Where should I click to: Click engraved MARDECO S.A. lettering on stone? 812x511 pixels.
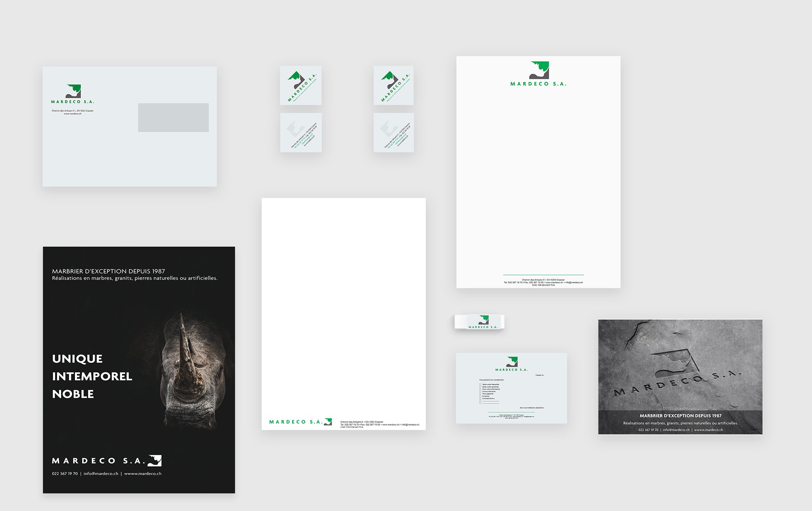(678, 383)
